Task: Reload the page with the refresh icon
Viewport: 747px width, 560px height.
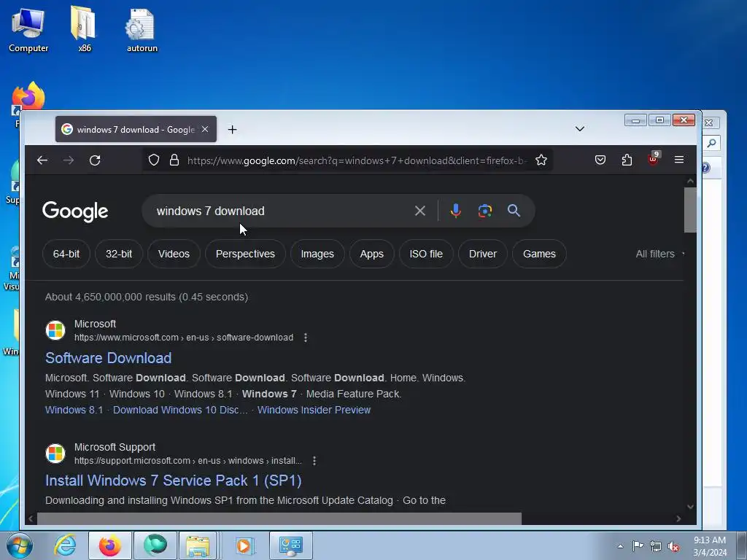Action: coord(95,160)
